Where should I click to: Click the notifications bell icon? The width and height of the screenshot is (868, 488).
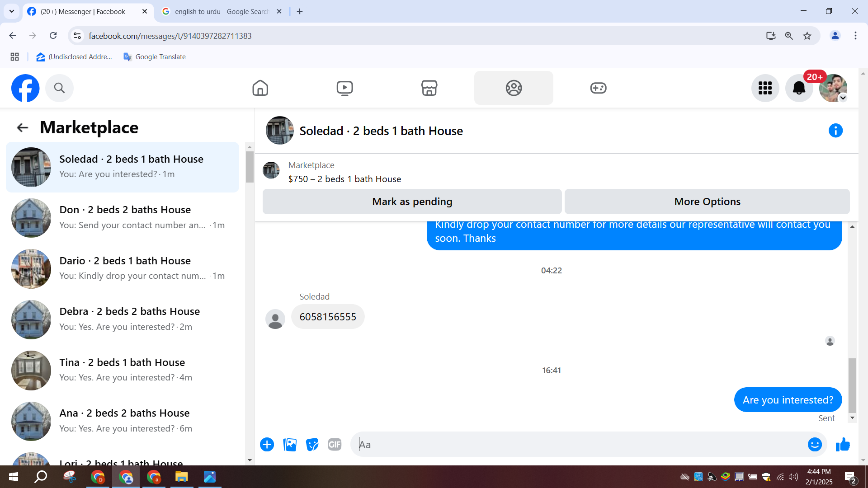[x=799, y=88]
